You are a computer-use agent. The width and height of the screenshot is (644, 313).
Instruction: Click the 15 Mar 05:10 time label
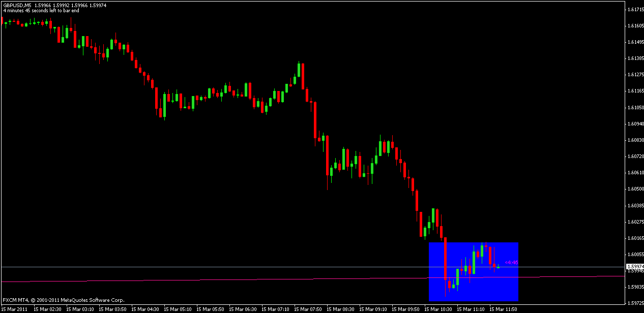(x=177, y=309)
